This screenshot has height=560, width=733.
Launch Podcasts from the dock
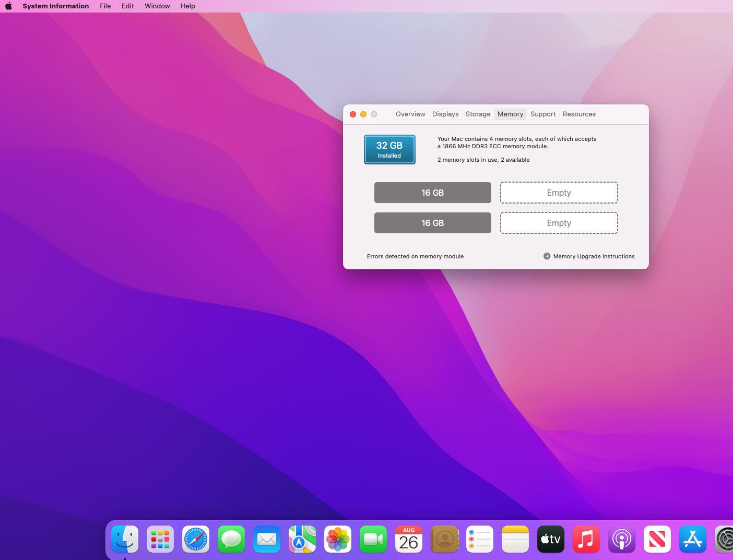click(x=622, y=539)
